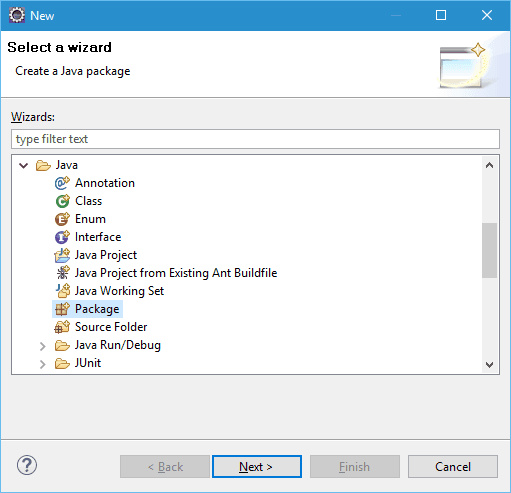The height and width of the screenshot is (493, 511).
Task: Select the Interface wizard entry
Action: (x=98, y=237)
